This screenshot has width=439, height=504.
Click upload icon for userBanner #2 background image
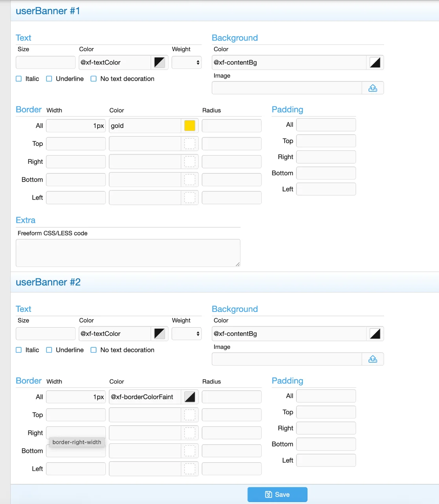point(372,359)
